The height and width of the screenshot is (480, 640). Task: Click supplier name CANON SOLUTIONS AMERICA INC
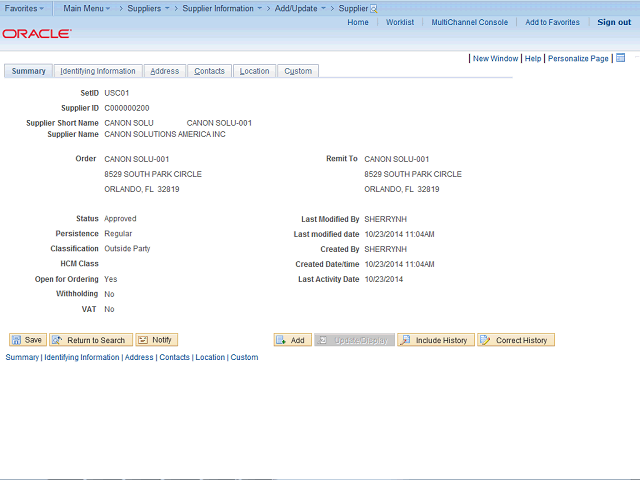click(164, 134)
